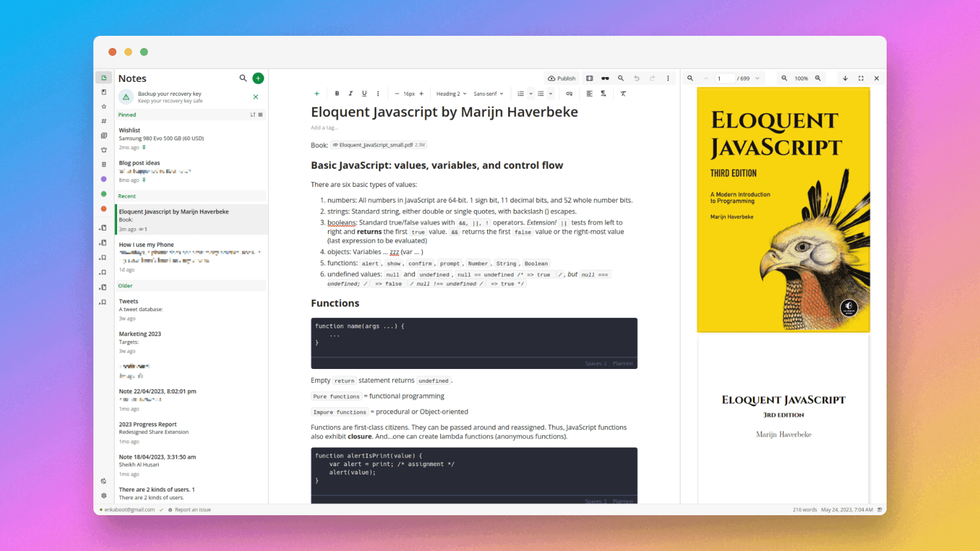Toggle underline formatting
The image size is (980, 551).
[x=364, y=94]
